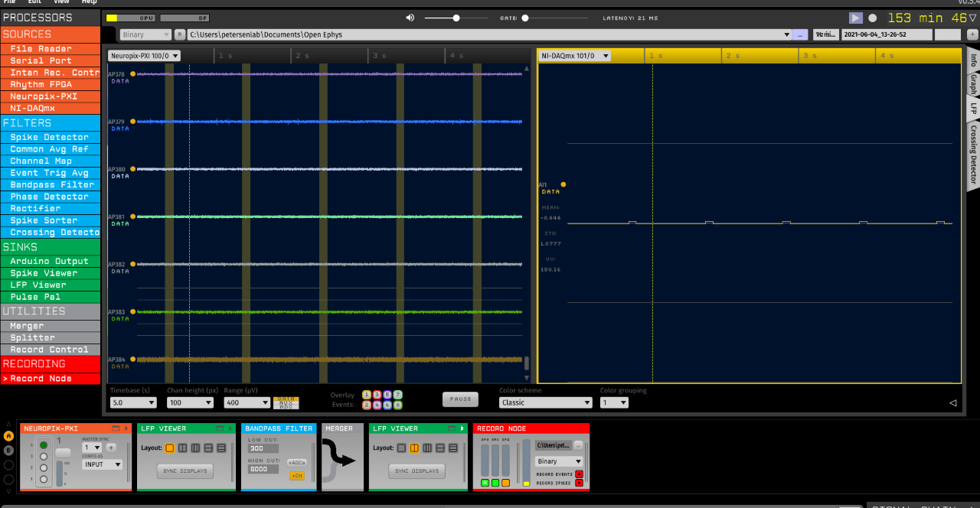
Task: Click the record circle button
Action: (x=872, y=18)
